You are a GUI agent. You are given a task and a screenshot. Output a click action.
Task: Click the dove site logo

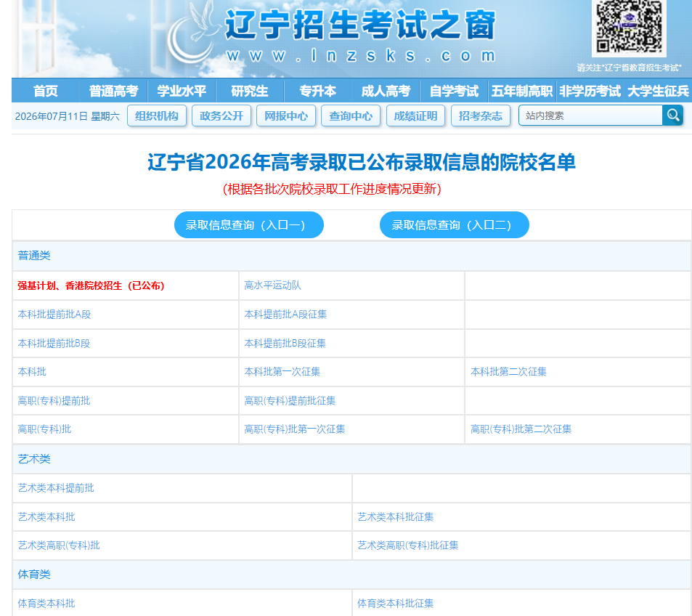(x=193, y=33)
